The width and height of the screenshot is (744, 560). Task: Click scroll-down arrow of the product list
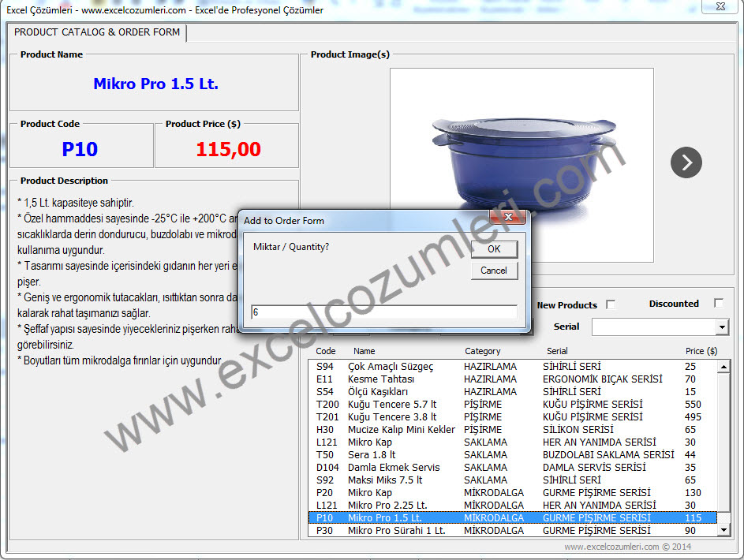tap(723, 530)
